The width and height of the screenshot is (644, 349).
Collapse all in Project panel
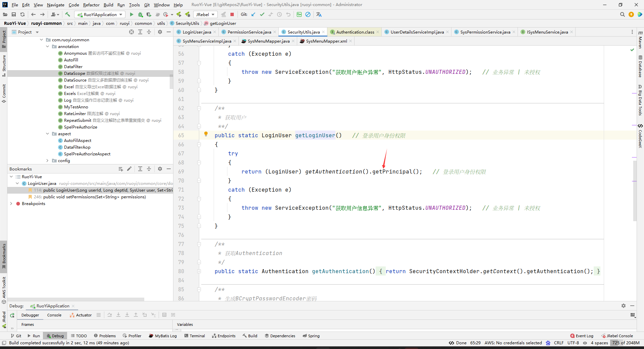coord(149,32)
